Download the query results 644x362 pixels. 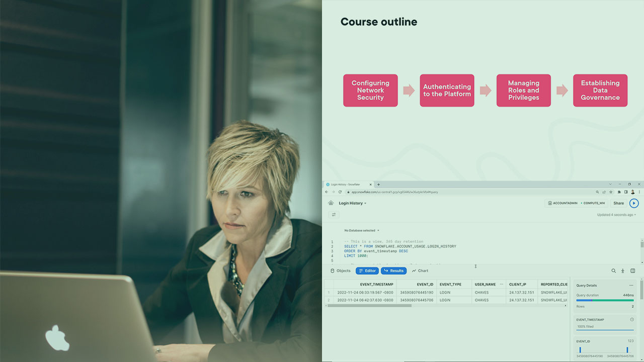tap(623, 271)
